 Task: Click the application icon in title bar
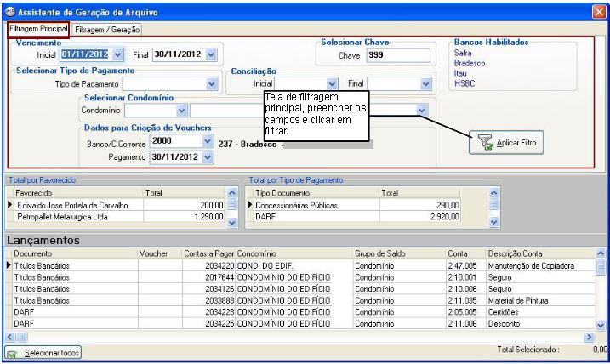click(x=9, y=10)
